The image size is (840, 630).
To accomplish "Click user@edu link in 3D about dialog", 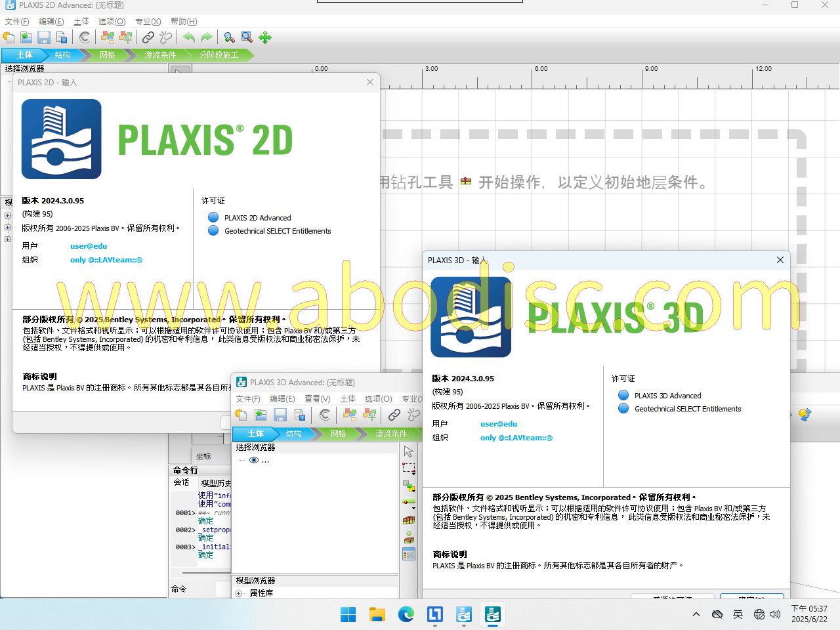I will (499, 424).
